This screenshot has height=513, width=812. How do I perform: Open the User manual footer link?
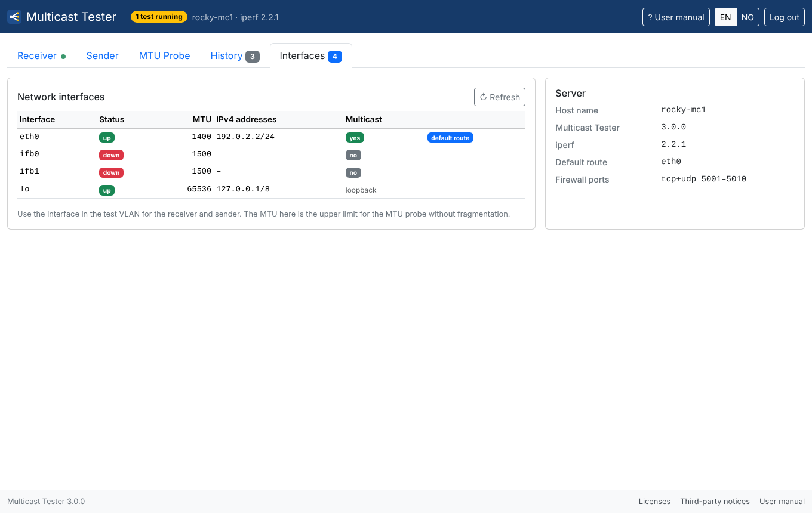782,502
